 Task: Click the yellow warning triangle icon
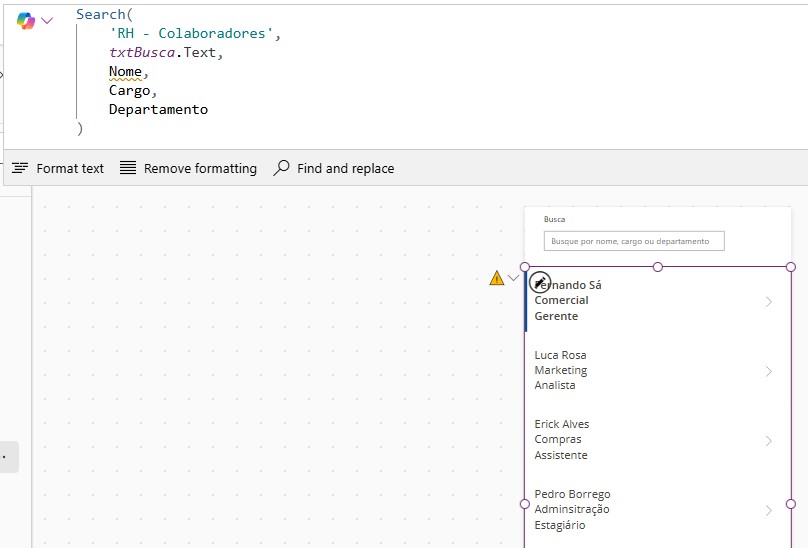pos(497,278)
